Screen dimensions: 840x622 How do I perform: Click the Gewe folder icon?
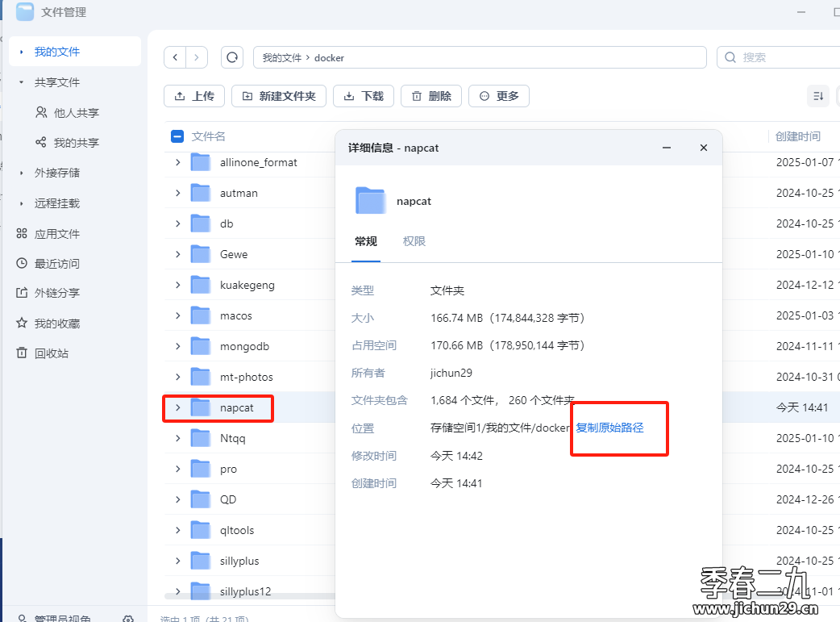[201, 253]
